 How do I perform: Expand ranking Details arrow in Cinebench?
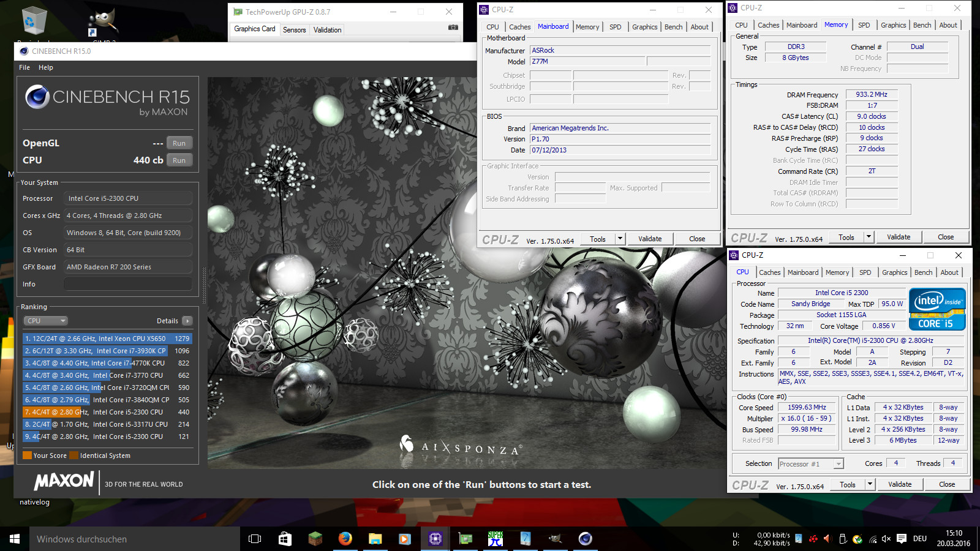pos(187,321)
